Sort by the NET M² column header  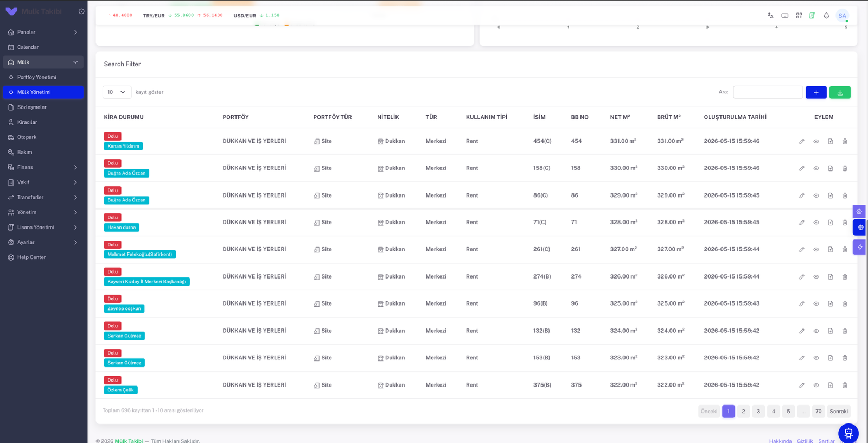(x=620, y=117)
